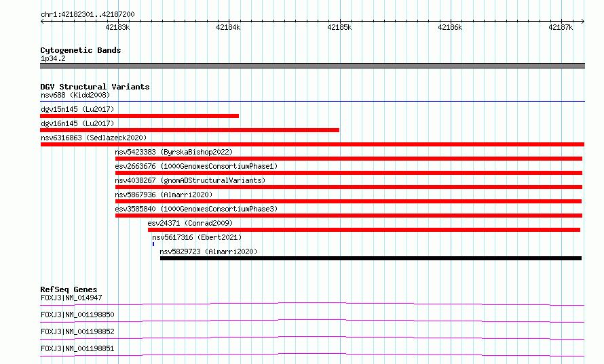Click the esv3585840 (1000GenomesConsortiumPhase3) label
Screen dimensions: 604x364
(196, 209)
